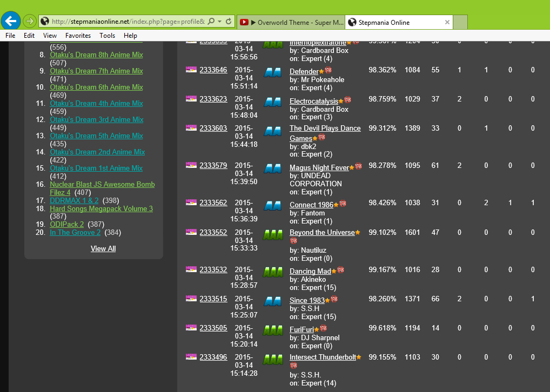Click the VS icon next to Dancing Mad
The height and width of the screenshot is (392, 550).
point(340,271)
